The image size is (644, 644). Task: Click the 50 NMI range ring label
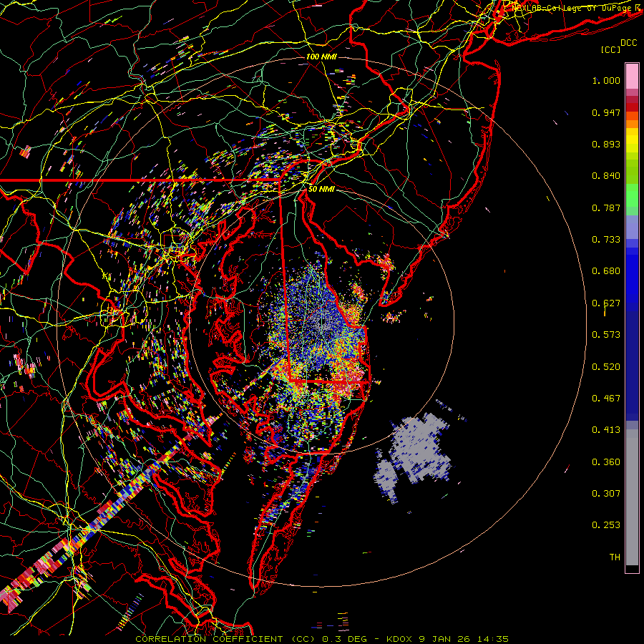[x=321, y=190]
